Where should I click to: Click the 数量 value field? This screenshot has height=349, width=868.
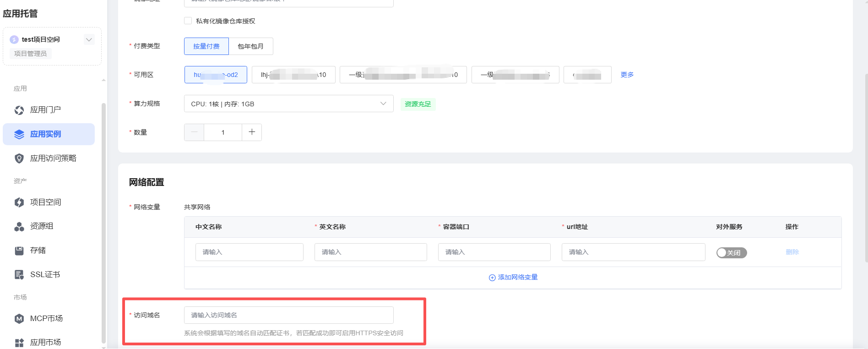click(223, 132)
